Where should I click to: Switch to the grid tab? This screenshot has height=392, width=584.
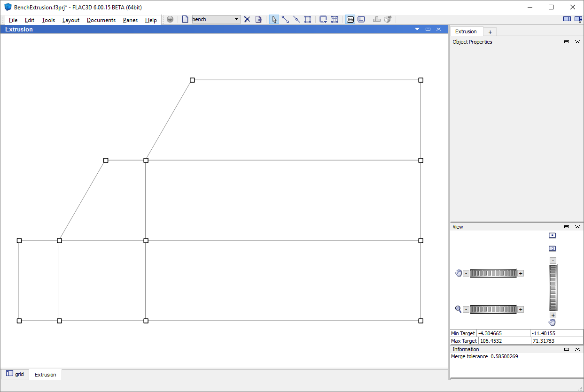pyautogui.click(x=15, y=374)
